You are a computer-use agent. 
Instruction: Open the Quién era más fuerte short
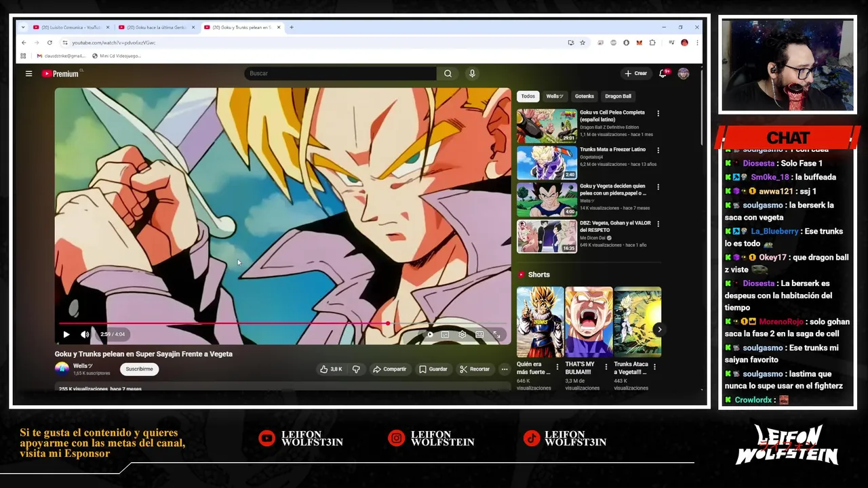[540, 322]
